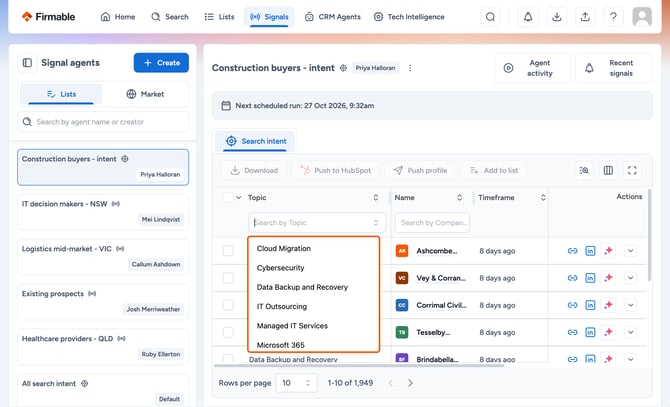Click AI sparkle icon for Tesselby row
This screenshot has height=407, width=670.
[x=608, y=332]
